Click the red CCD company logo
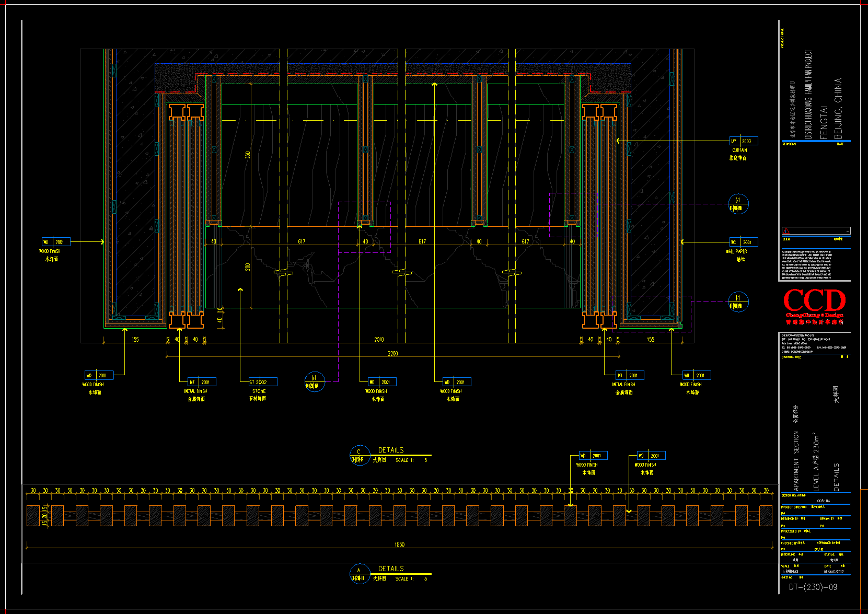The image size is (868, 614). pos(814,302)
